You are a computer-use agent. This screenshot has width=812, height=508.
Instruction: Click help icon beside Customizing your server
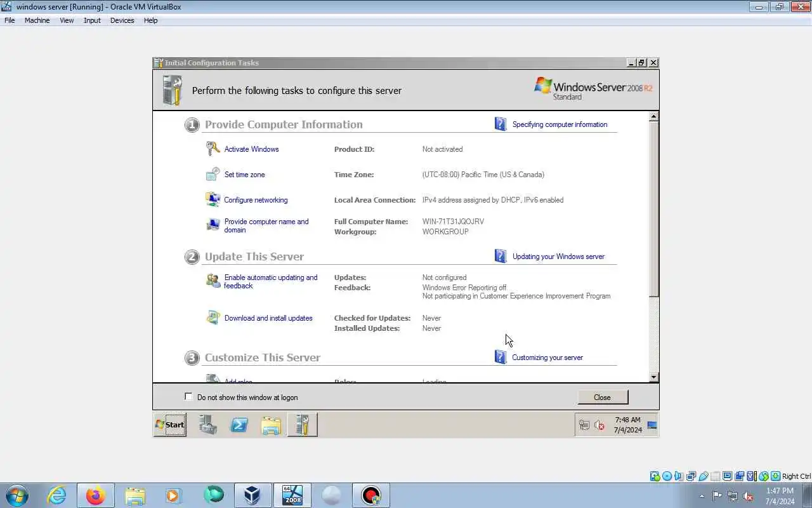501,357
